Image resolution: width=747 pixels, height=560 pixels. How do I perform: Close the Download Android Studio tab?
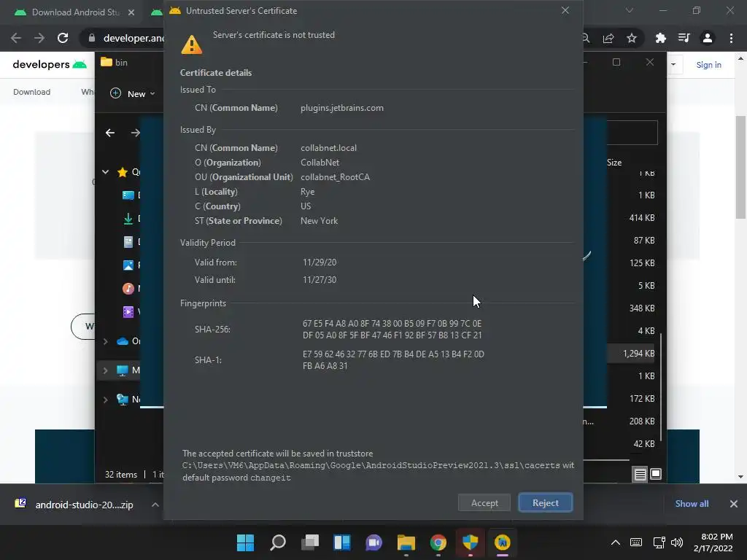click(x=131, y=12)
